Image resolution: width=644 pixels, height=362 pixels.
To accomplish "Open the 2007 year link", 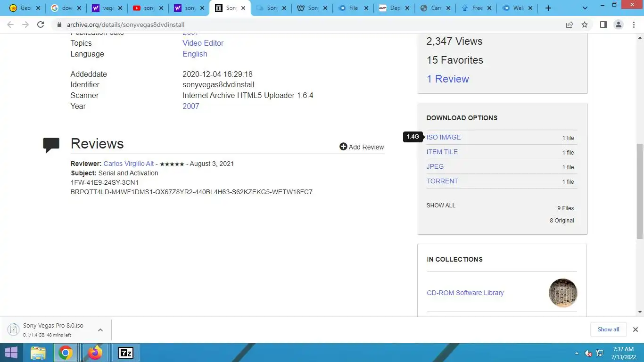I will click(x=190, y=106).
